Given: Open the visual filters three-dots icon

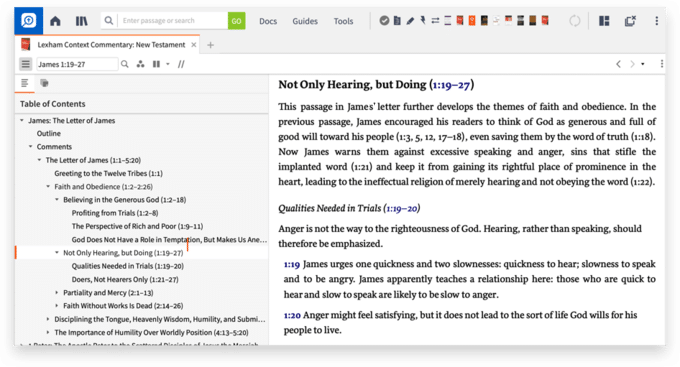Looking at the screenshot, I should (141, 64).
